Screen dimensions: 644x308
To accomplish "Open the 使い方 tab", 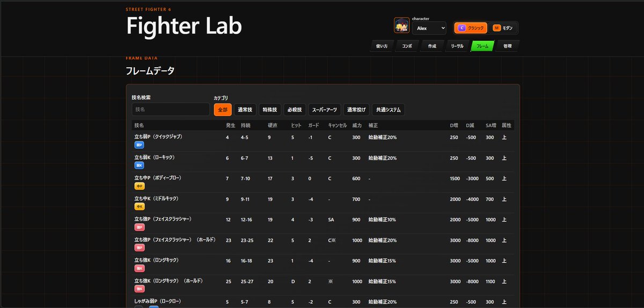I will coord(382,46).
